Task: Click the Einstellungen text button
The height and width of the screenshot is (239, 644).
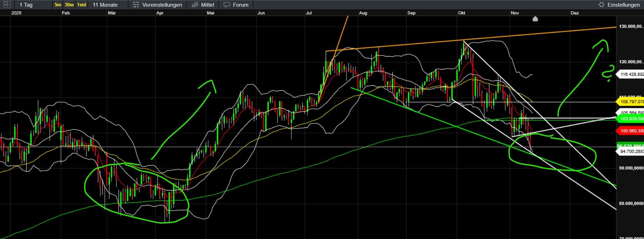Action: pyautogui.click(x=623, y=5)
